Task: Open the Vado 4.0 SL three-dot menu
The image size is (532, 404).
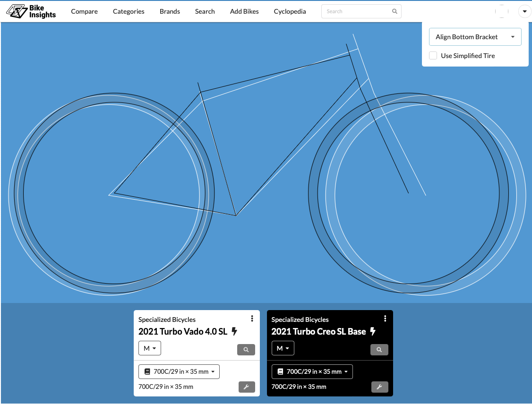Action: 252,319
